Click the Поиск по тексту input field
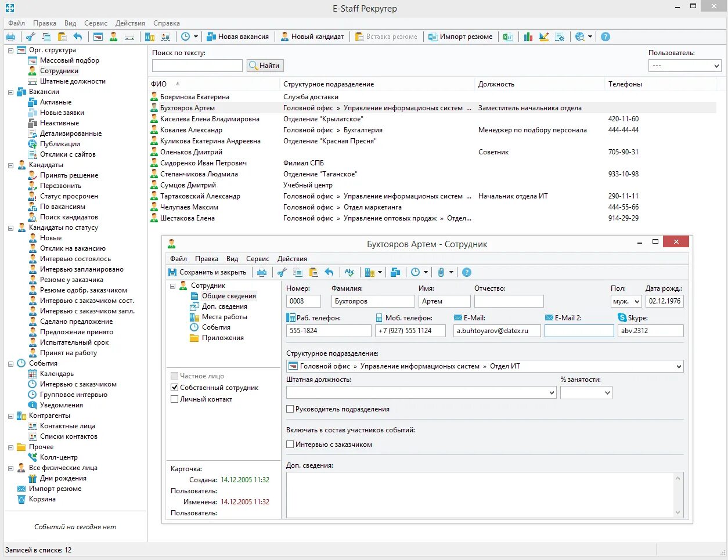 tap(197, 66)
